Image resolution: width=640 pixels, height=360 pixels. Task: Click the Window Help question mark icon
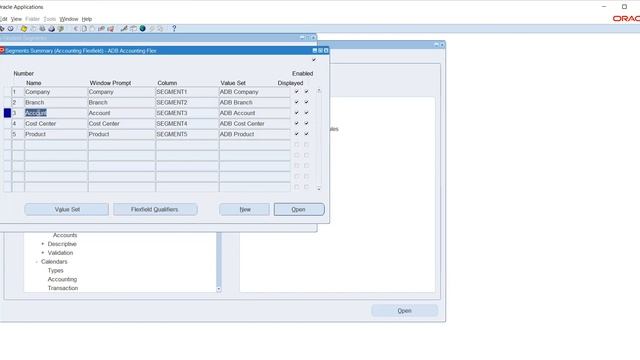(174, 29)
